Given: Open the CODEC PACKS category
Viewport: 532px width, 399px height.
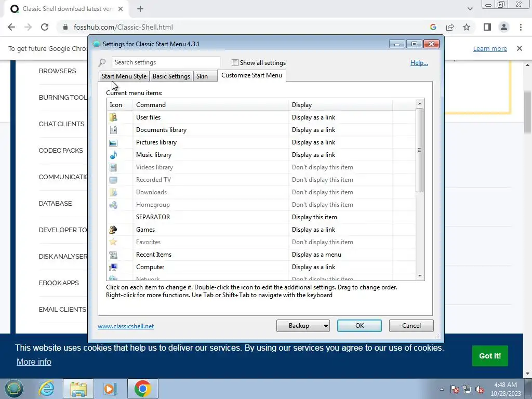Looking at the screenshot, I should tap(61, 150).
